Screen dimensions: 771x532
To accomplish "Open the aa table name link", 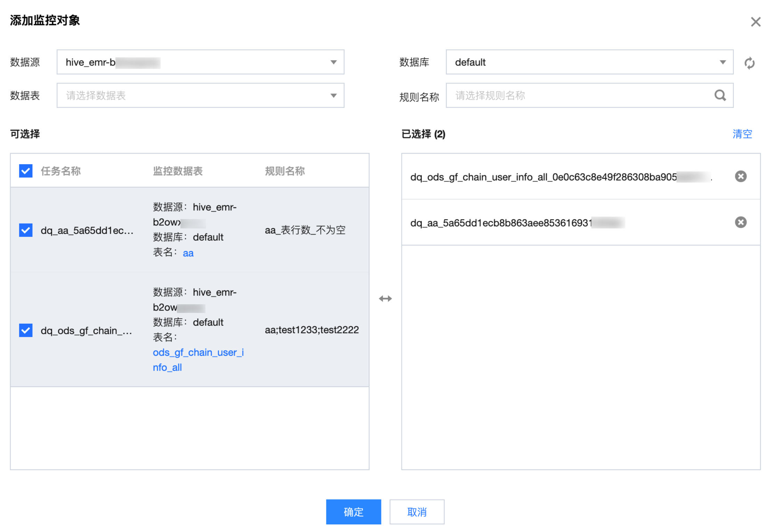I will (x=188, y=253).
